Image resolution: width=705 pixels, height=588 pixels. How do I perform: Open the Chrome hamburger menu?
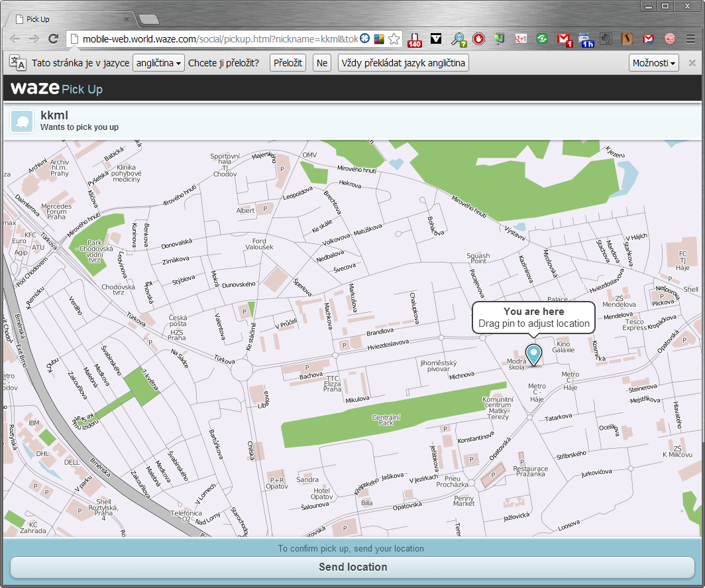click(690, 39)
